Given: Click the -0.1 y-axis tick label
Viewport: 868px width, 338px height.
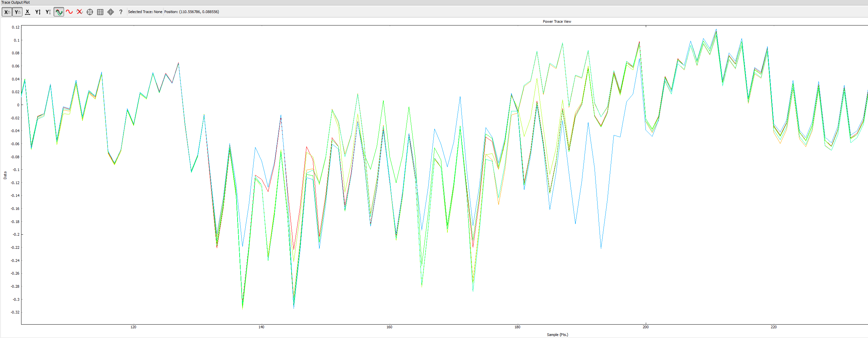Looking at the screenshot, I should click(x=16, y=170).
